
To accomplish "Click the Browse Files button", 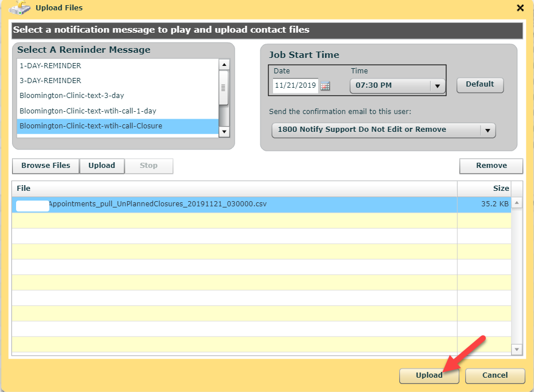I will point(46,166).
